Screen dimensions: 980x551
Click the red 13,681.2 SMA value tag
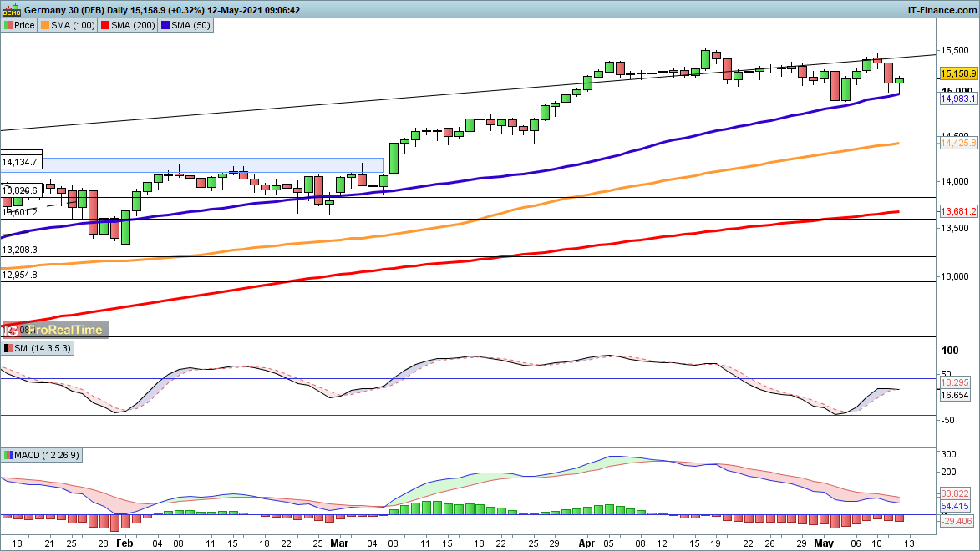pyautogui.click(x=957, y=212)
